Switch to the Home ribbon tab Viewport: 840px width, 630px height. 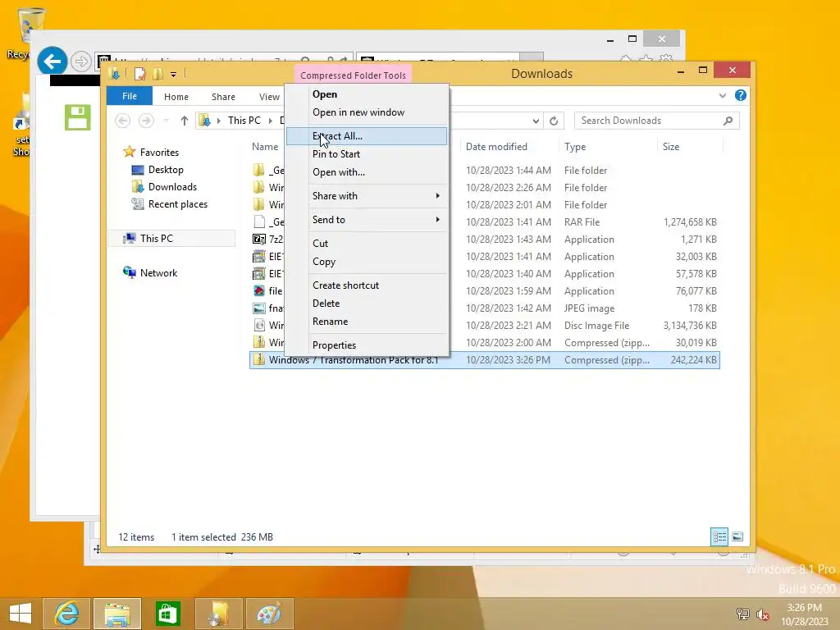[x=176, y=97]
